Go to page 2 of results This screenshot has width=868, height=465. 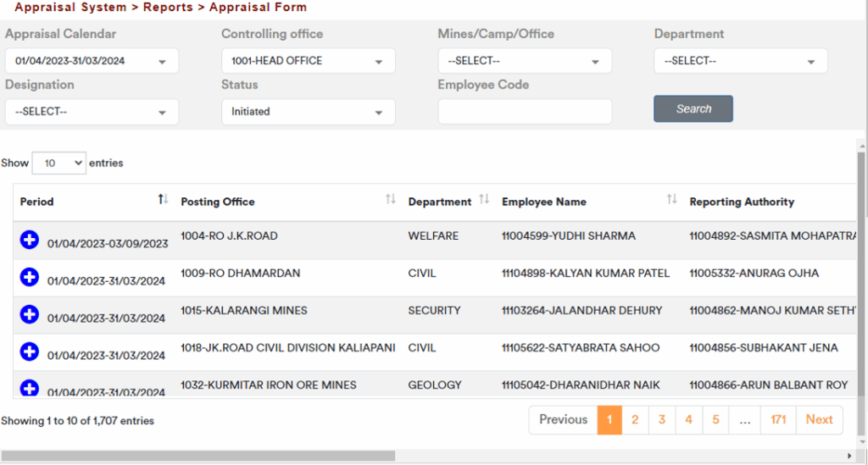point(635,420)
